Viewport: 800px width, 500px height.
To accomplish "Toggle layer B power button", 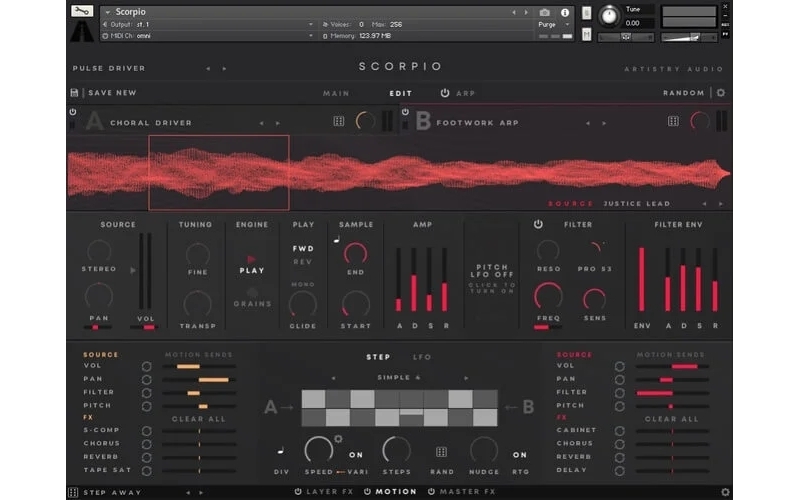I will pos(405,112).
